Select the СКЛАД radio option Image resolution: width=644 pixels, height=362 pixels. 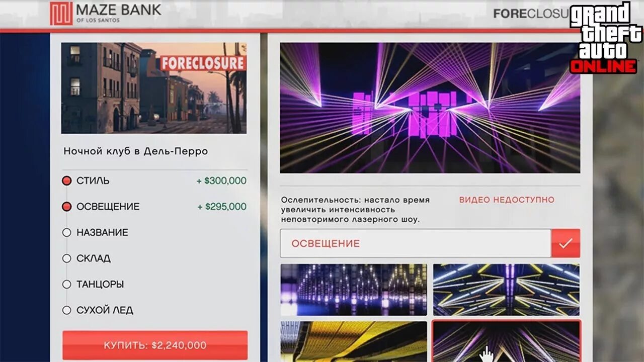(66, 258)
